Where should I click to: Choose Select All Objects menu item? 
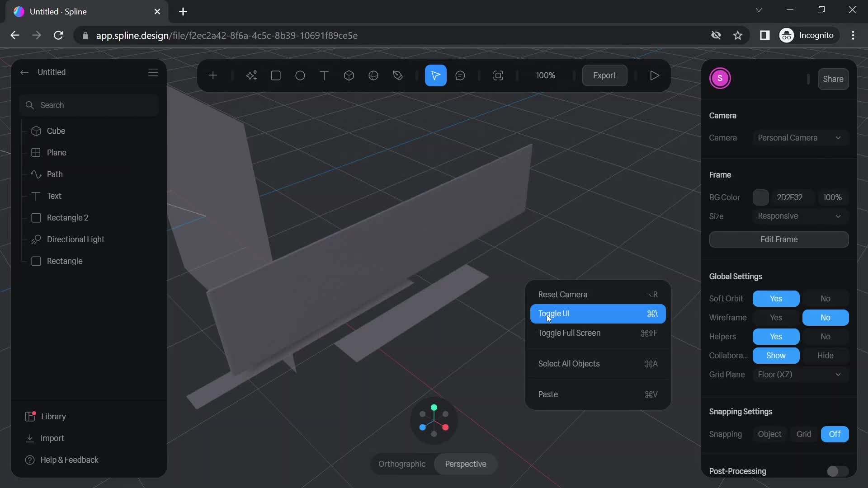pos(598,364)
